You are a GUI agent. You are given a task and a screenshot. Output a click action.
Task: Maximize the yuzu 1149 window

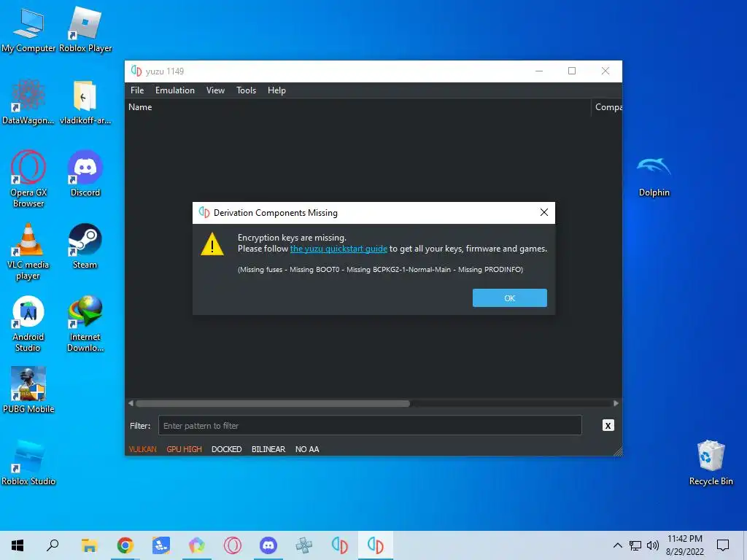(572, 71)
